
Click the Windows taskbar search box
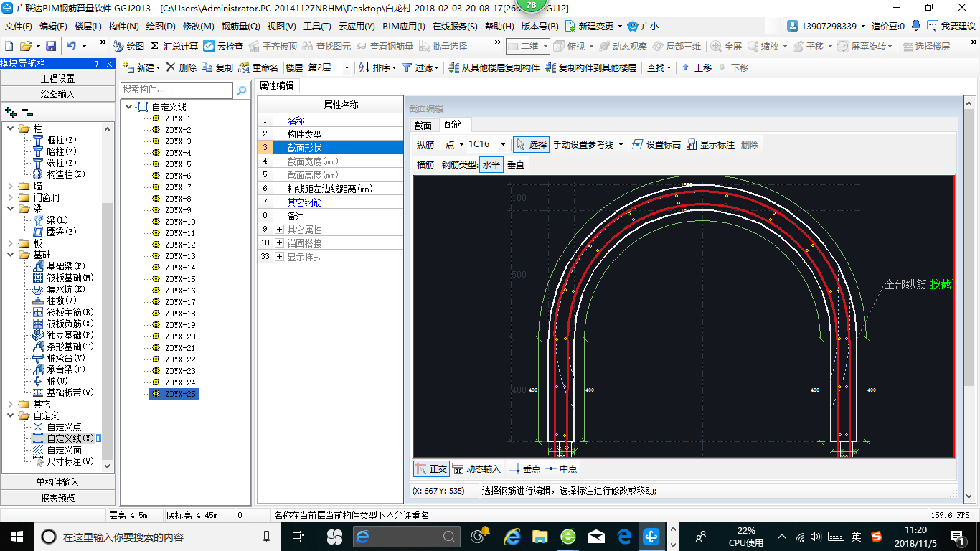tap(156, 536)
